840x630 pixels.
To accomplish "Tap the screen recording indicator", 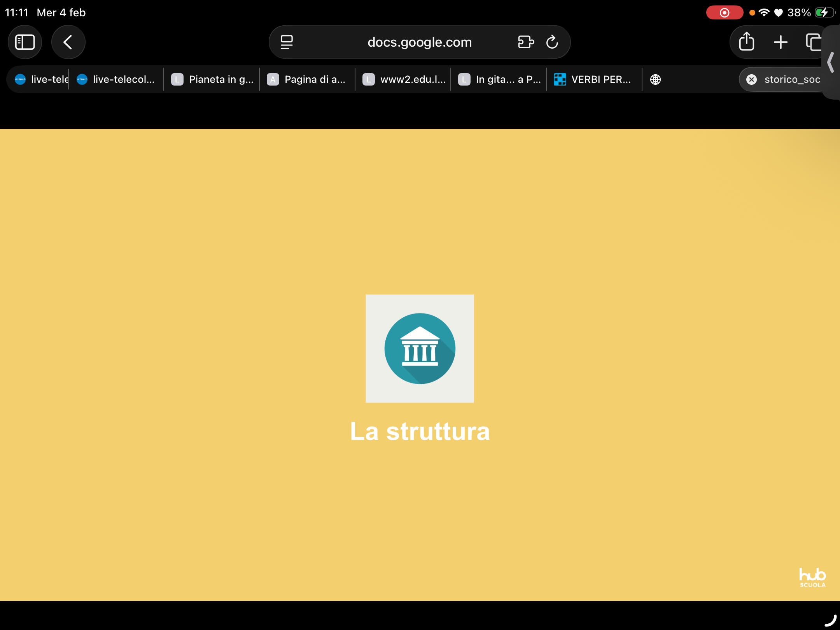I will tap(724, 12).
